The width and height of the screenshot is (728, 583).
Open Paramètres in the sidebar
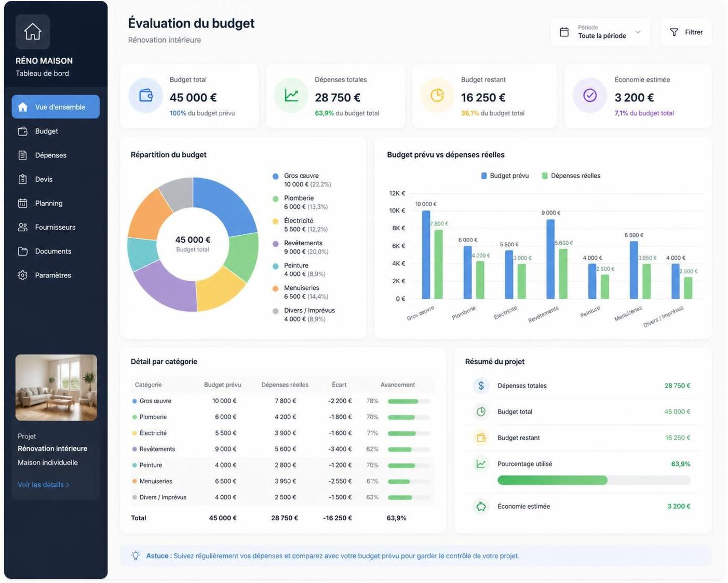(56, 275)
